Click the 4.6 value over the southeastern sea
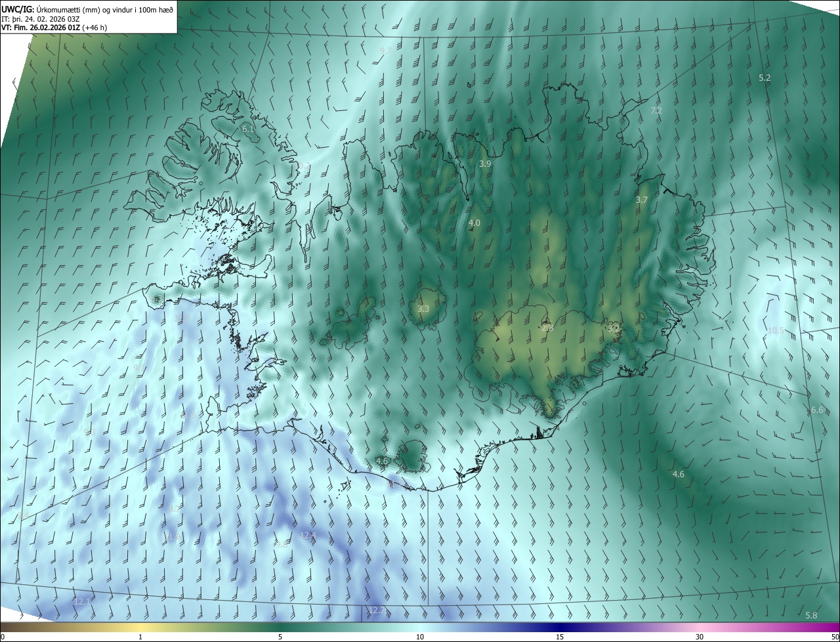This screenshot has width=840, height=642. pyautogui.click(x=679, y=474)
